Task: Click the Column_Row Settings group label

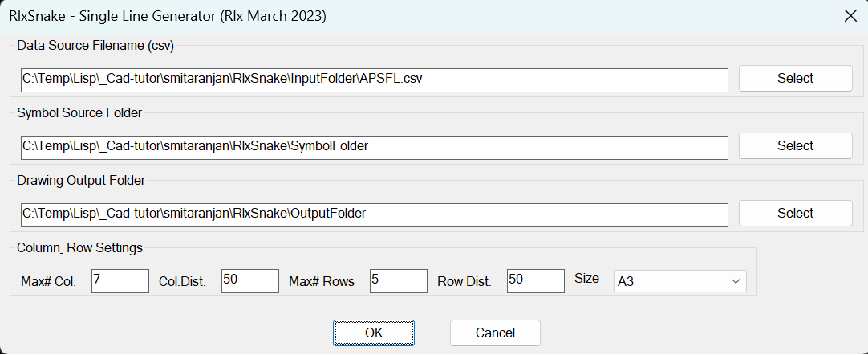Action: point(79,248)
